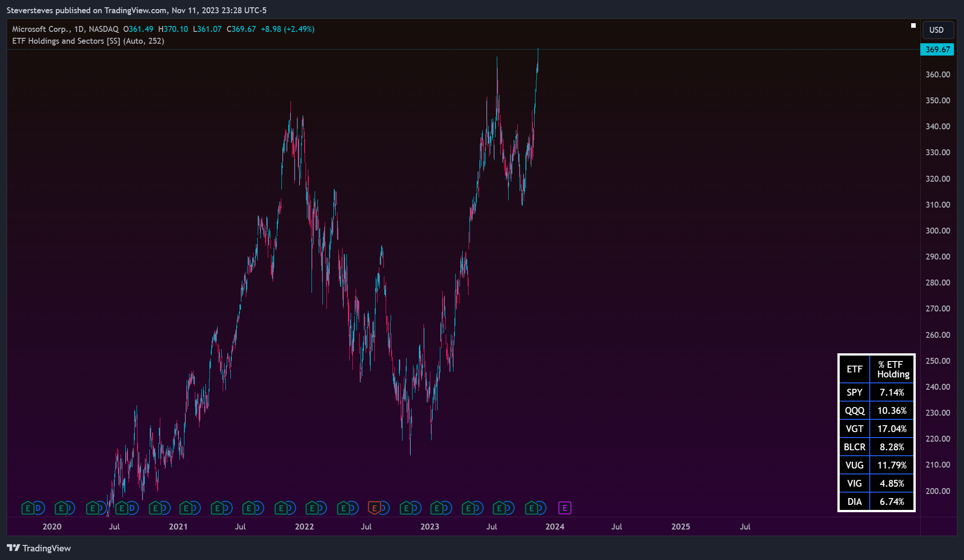Click the ETF table header cell
The image size is (964, 560).
[x=855, y=369]
